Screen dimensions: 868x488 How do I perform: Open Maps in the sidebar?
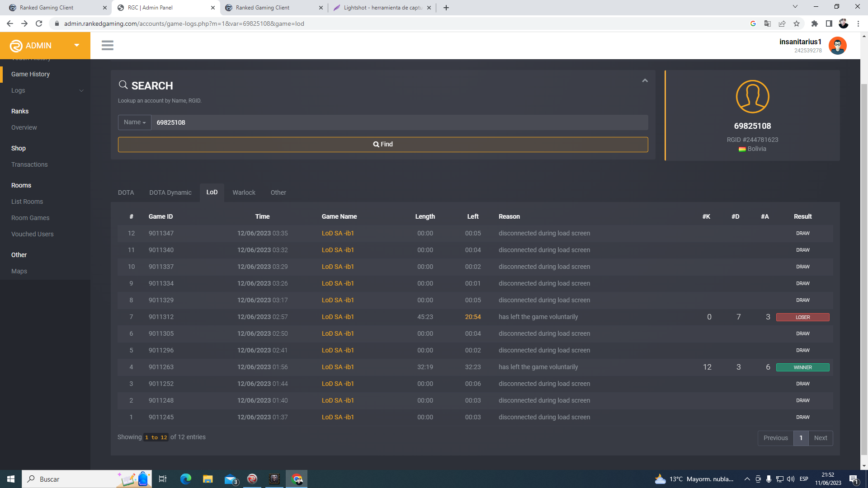[19, 271]
